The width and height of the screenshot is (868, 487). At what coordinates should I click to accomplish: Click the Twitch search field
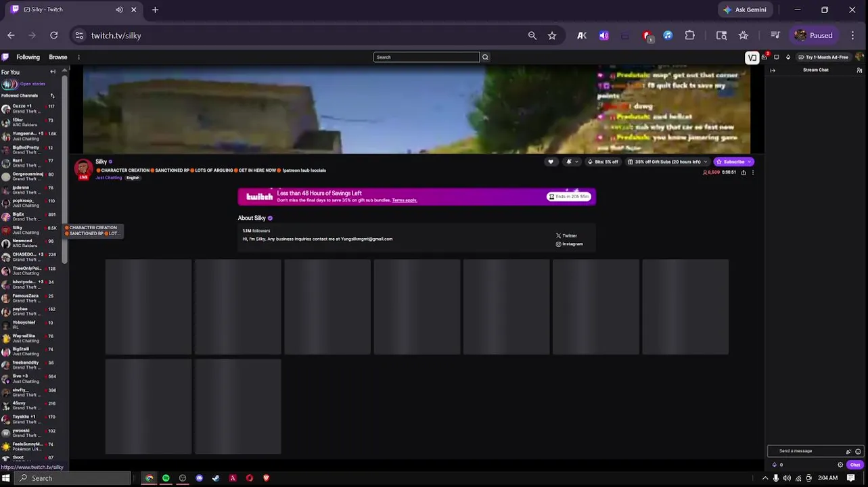point(426,57)
